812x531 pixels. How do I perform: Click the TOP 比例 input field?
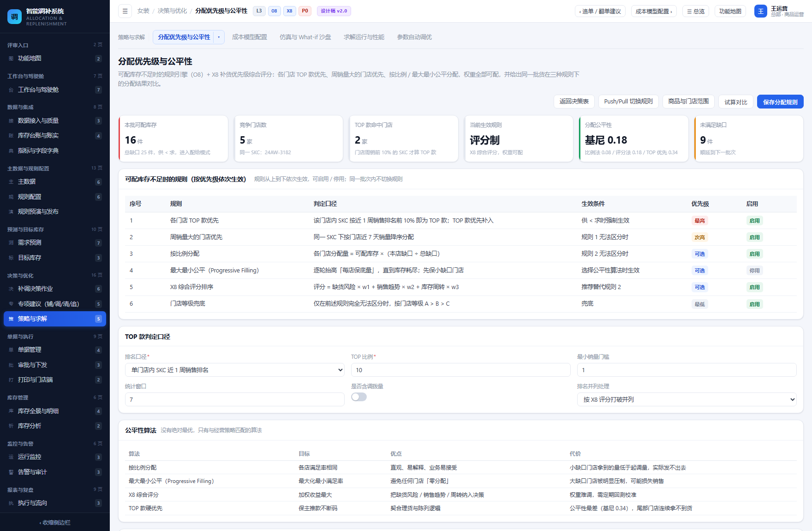coord(461,370)
